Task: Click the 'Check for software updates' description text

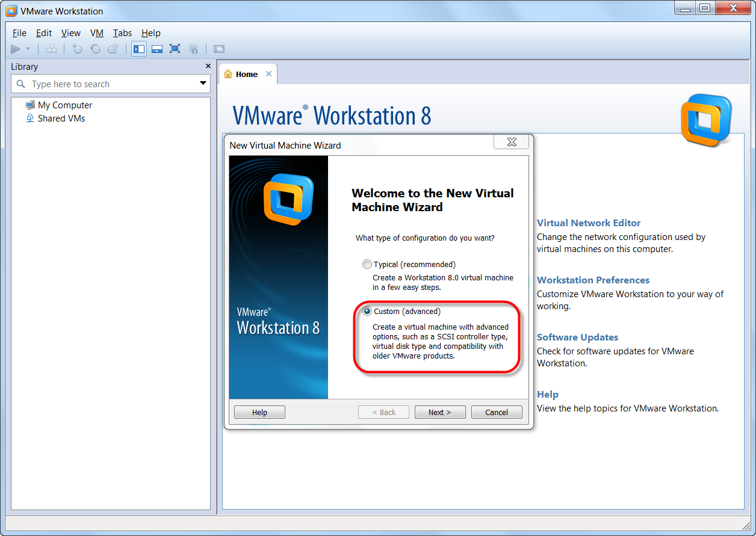Action: [615, 357]
